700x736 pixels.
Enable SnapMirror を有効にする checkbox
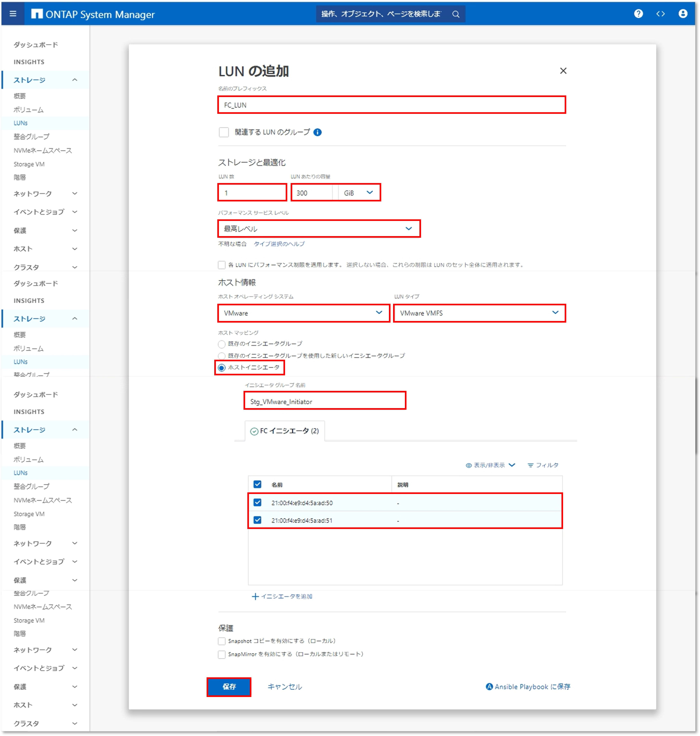(x=222, y=654)
